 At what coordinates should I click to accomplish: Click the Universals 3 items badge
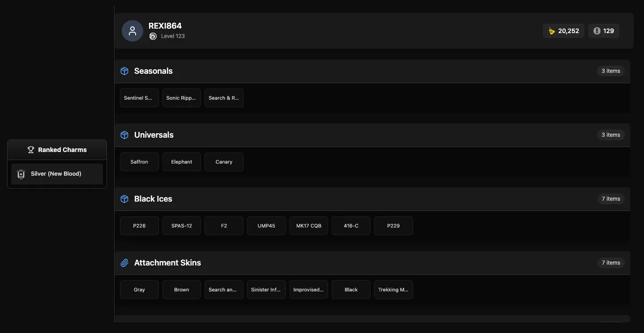click(611, 135)
